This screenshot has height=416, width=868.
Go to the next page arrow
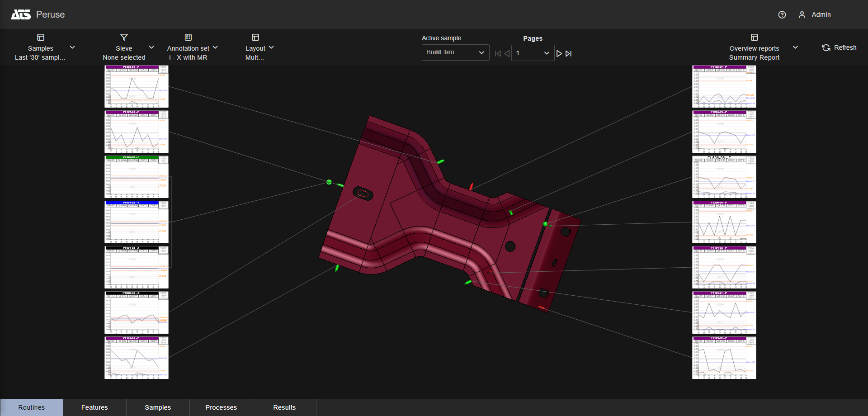[559, 53]
